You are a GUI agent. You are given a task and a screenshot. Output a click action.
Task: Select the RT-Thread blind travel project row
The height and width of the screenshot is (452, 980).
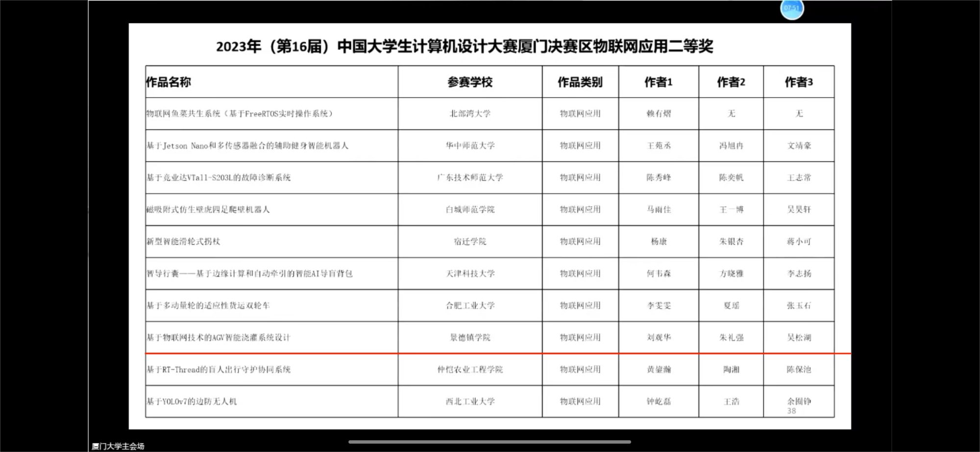coord(219,370)
